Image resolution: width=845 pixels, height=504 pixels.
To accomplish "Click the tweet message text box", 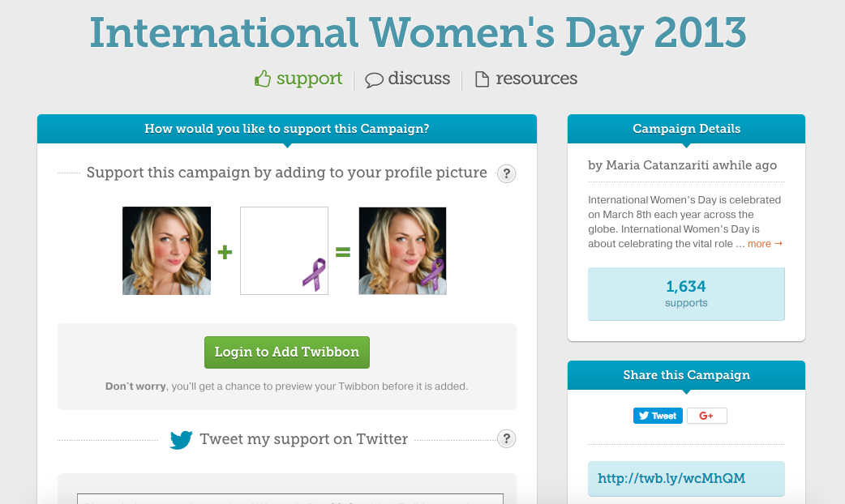I will pyautogui.click(x=290, y=498).
